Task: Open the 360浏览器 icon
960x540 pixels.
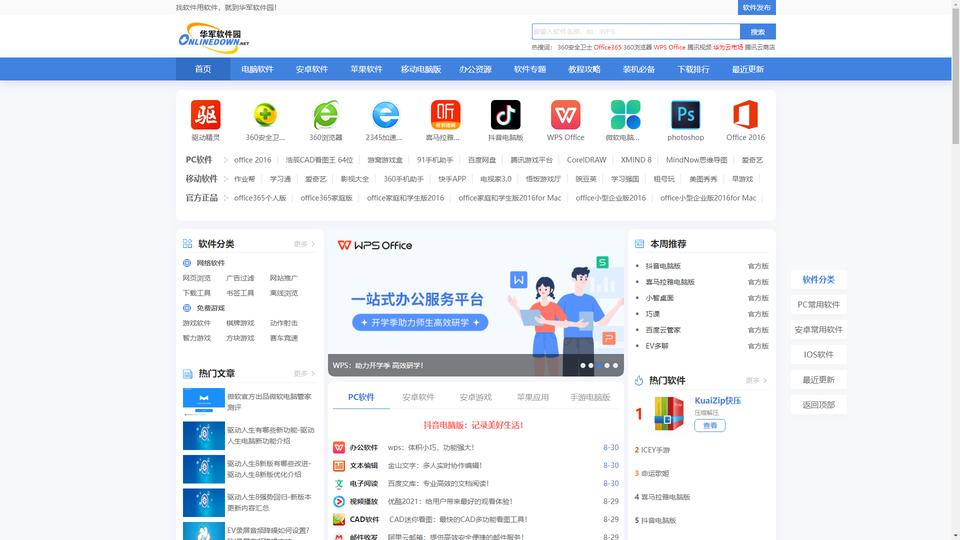Action: click(x=325, y=114)
